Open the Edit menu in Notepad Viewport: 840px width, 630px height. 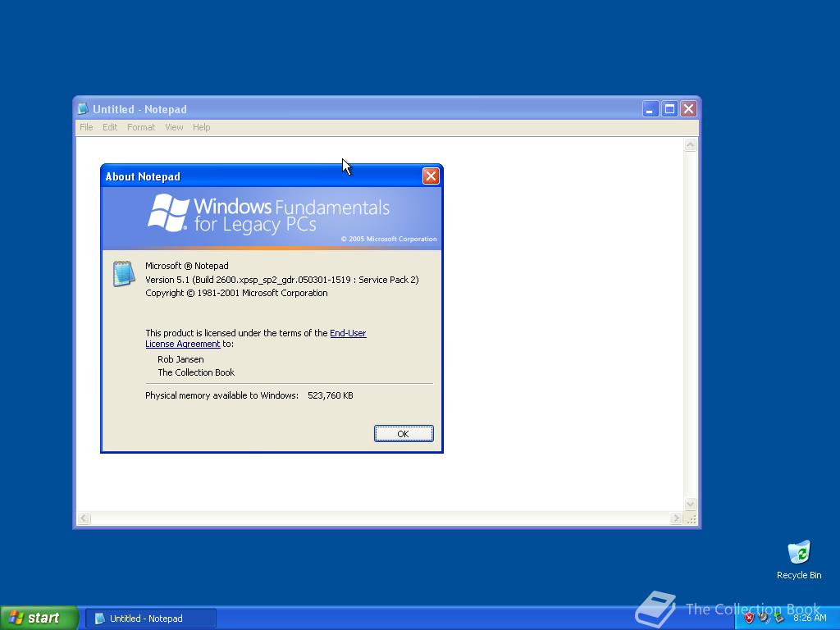coord(110,127)
